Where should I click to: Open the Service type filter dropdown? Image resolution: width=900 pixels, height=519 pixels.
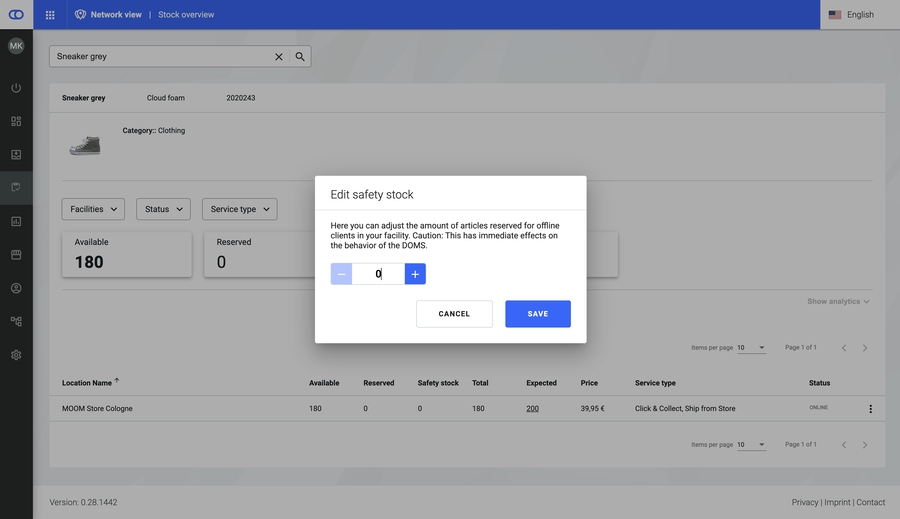(239, 209)
